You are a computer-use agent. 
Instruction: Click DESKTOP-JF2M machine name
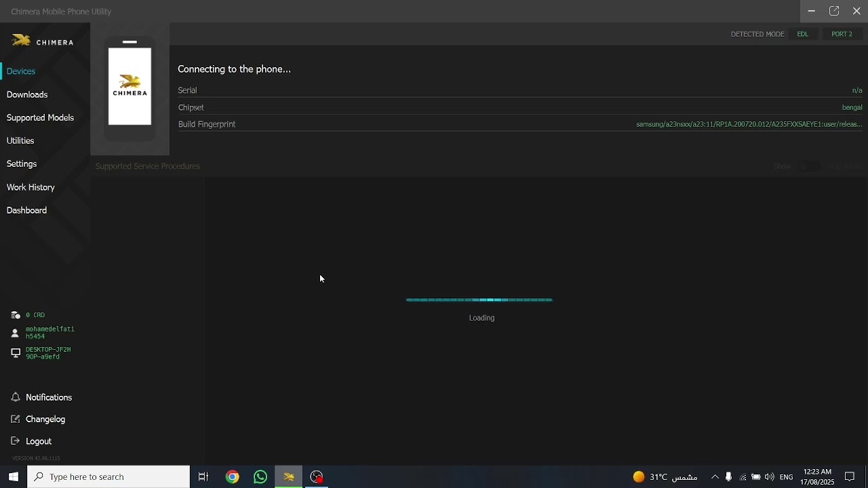pyautogui.click(x=48, y=353)
